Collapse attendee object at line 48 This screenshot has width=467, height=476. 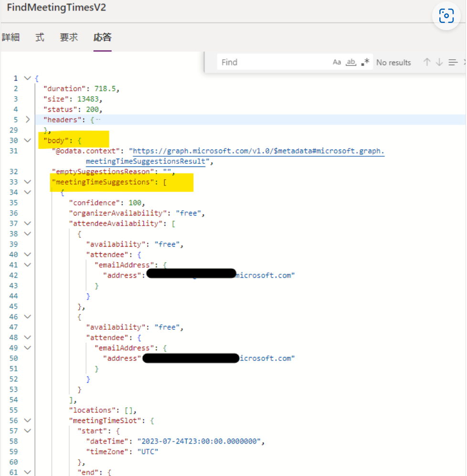click(28, 337)
